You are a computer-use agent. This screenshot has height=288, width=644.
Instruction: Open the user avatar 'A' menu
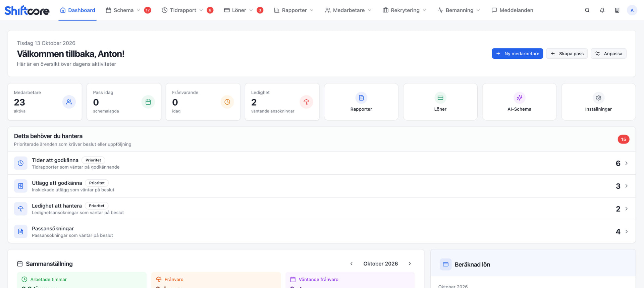(x=632, y=10)
